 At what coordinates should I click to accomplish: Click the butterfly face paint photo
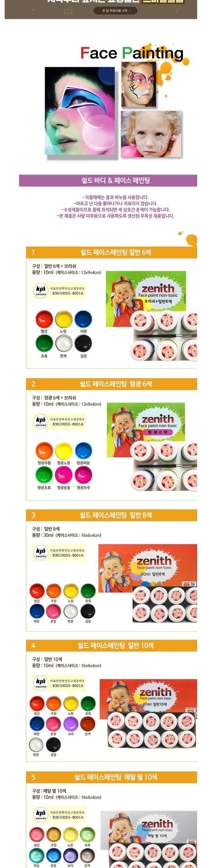click(139, 84)
